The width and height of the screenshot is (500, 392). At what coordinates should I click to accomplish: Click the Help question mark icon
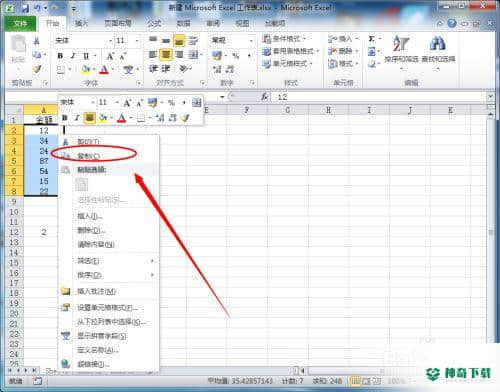452,23
